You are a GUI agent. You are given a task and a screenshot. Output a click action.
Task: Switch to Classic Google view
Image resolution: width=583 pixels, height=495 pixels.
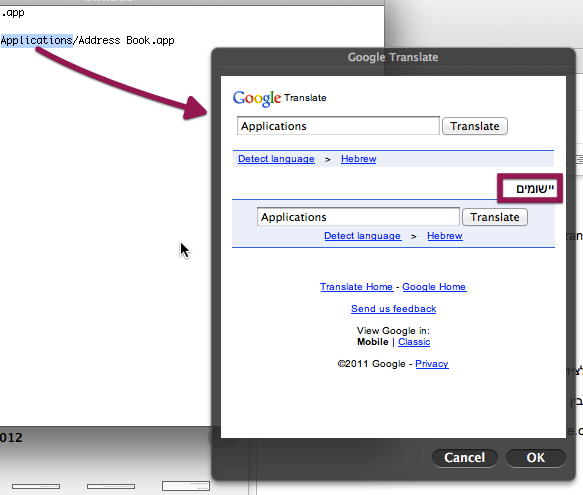(x=414, y=342)
